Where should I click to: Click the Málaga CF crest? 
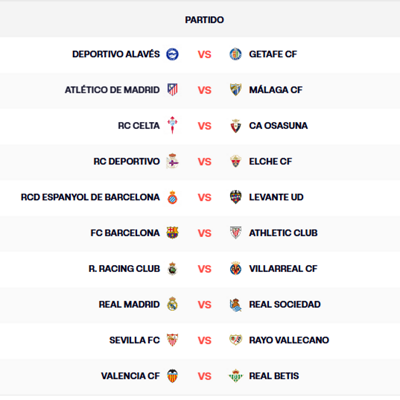click(x=235, y=90)
